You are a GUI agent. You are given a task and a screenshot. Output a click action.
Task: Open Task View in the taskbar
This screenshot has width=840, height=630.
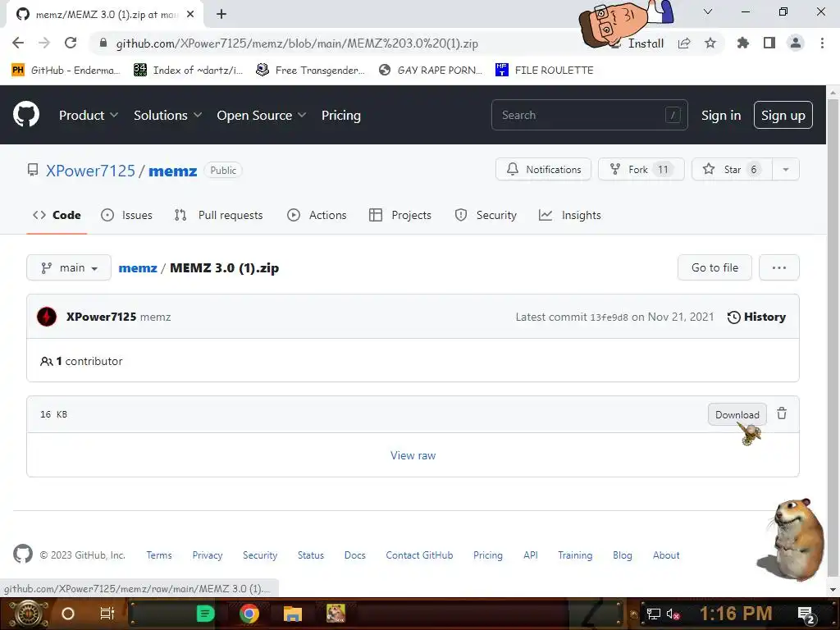[107, 614]
